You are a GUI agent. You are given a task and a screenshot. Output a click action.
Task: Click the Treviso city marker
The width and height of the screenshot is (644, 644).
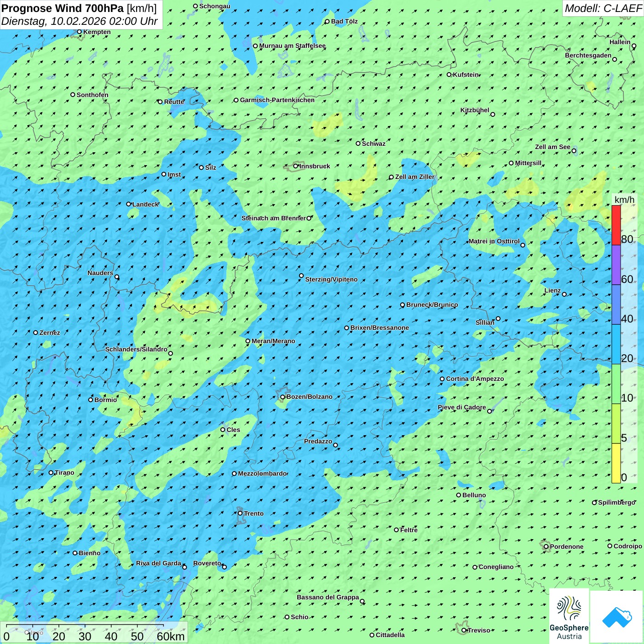(x=464, y=630)
